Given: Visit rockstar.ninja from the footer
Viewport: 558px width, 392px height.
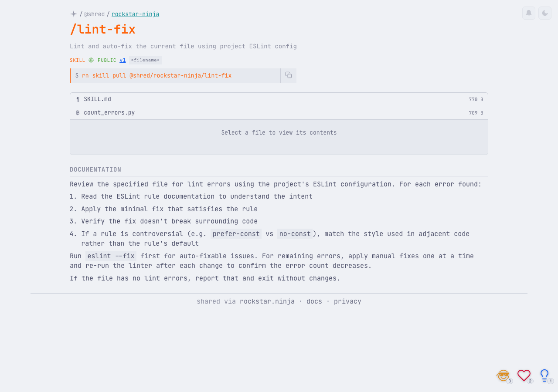Looking at the screenshot, I should (267, 301).
